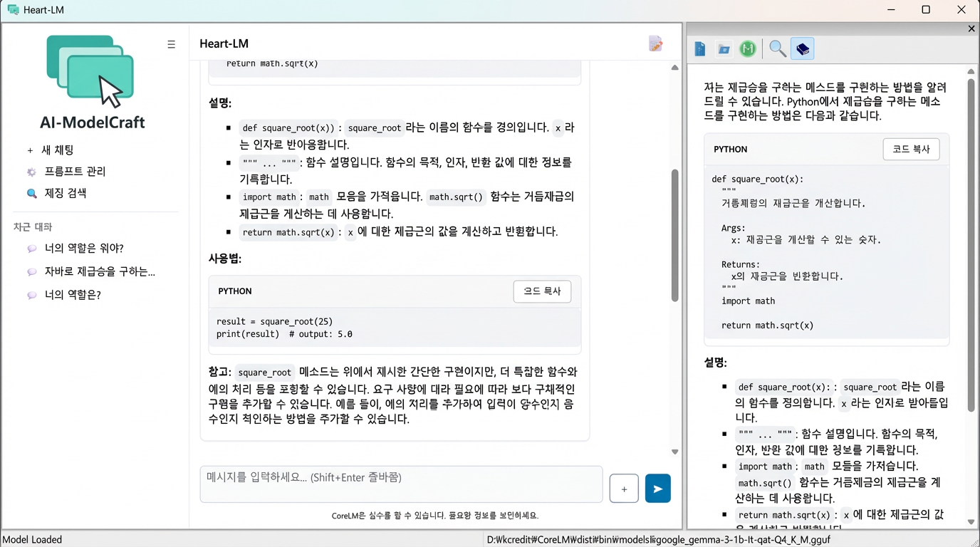980x547 pixels.
Task: Open the compose new chat icon above the conversation
Action: click(x=655, y=43)
